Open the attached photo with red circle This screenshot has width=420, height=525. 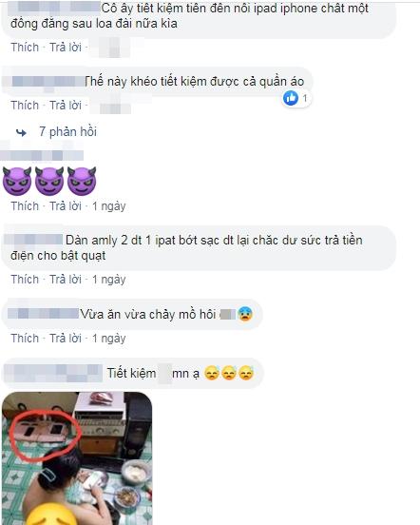pos(77,458)
